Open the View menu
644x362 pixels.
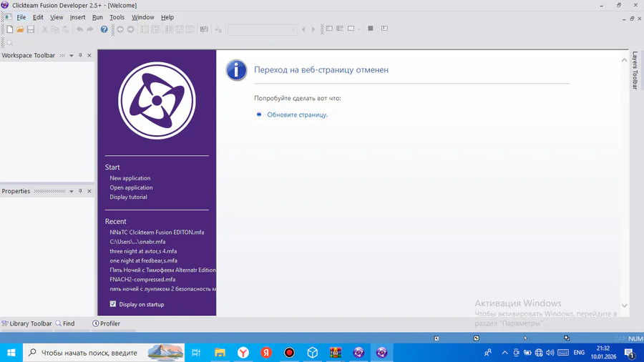click(x=57, y=17)
